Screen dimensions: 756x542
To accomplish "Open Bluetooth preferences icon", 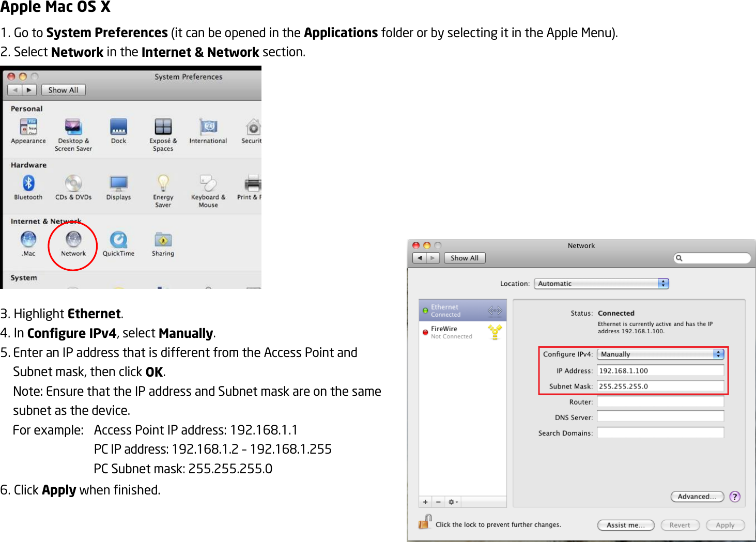I will click(28, 183).
